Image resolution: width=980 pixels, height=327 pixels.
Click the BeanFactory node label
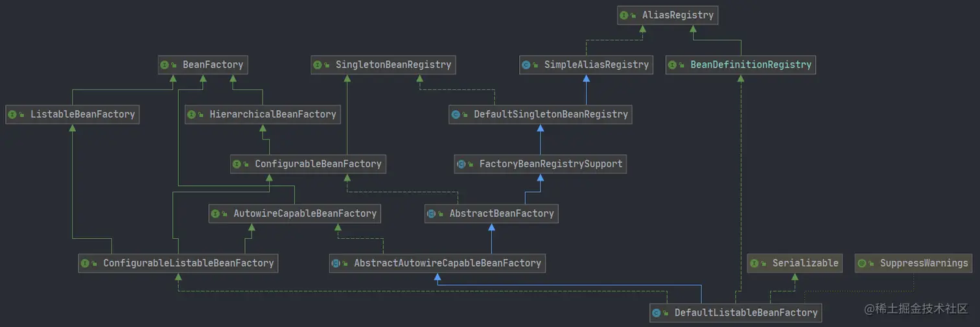213,64
